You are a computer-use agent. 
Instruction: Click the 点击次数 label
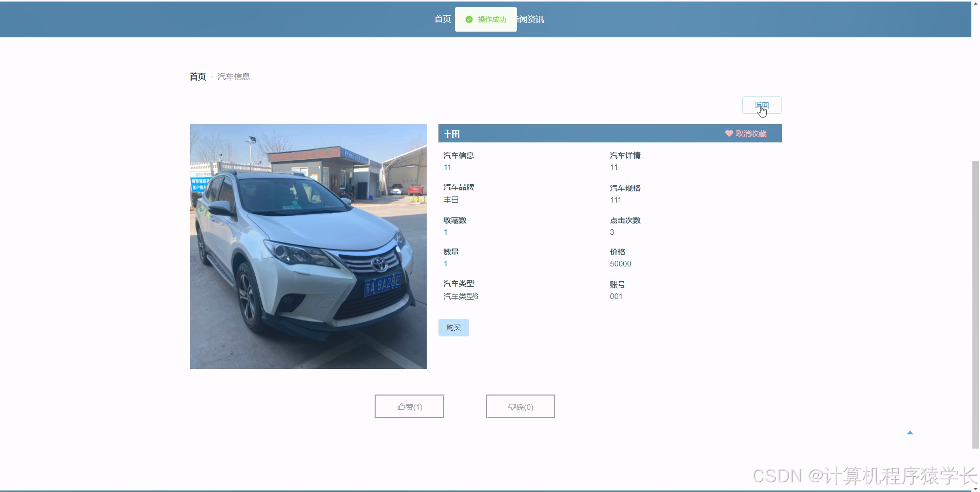tap(625, 220)
